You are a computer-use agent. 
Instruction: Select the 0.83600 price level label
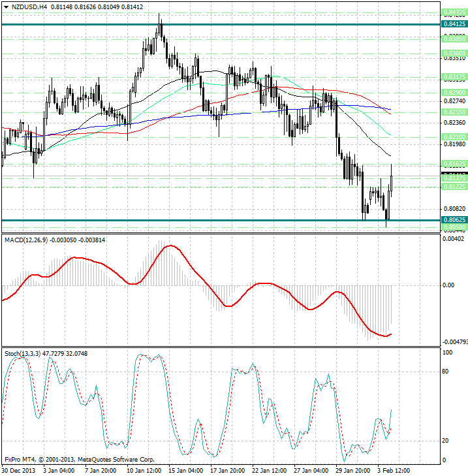[x=454, y=54]
